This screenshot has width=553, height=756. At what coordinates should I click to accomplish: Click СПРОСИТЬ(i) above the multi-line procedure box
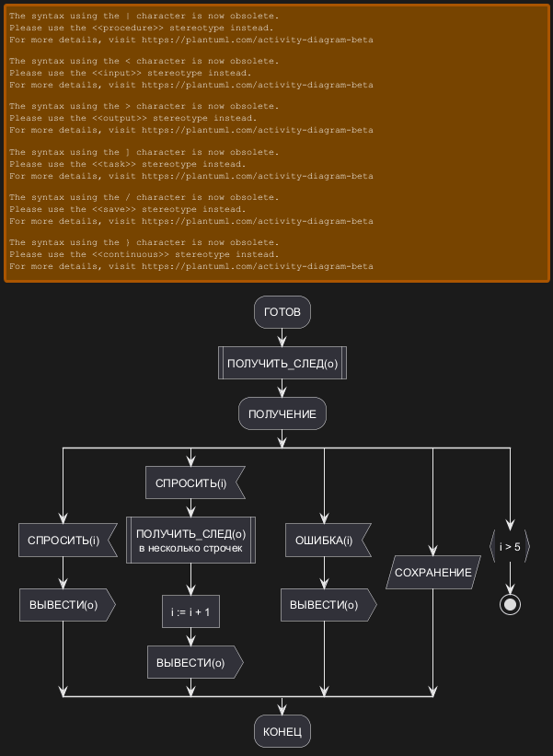(190, 483)
